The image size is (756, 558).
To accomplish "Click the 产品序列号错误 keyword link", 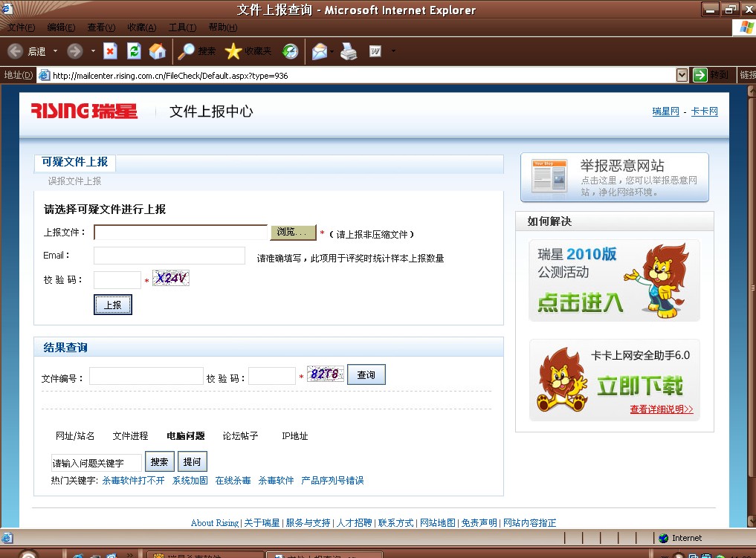I will [x=332, y=481].
